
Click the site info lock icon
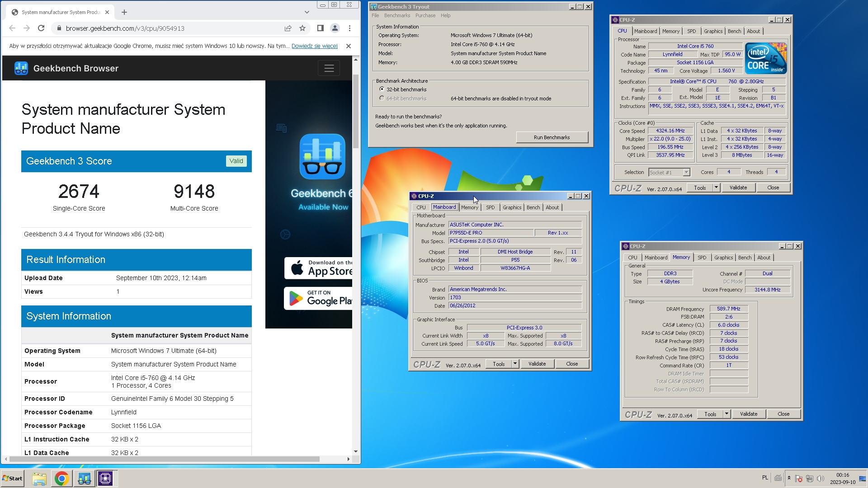click(x=59, y=28)
